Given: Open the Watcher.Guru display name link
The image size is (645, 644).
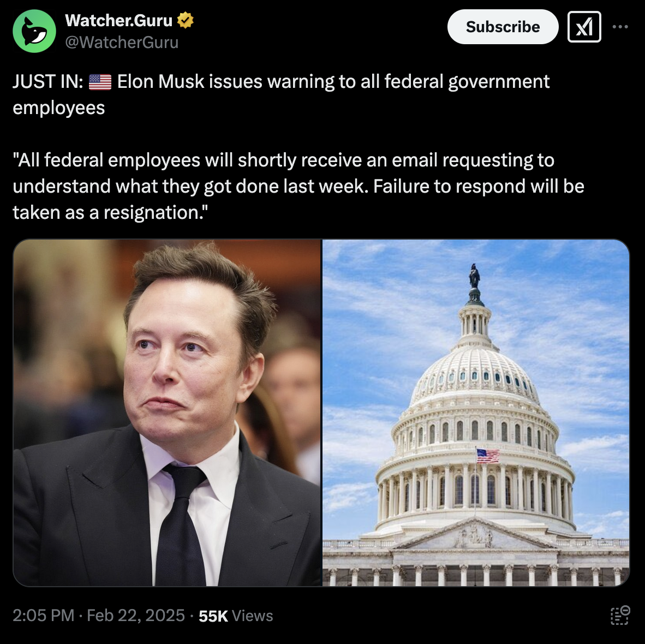Looking at the screenshot, I should pos(118,21).
